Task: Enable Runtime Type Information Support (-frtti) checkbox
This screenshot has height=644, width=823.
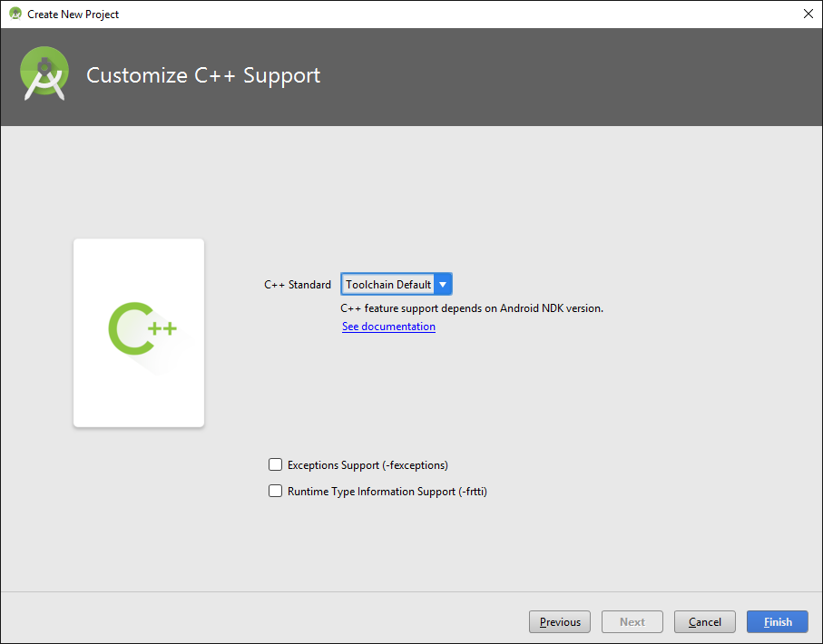Action: point(275,491)
